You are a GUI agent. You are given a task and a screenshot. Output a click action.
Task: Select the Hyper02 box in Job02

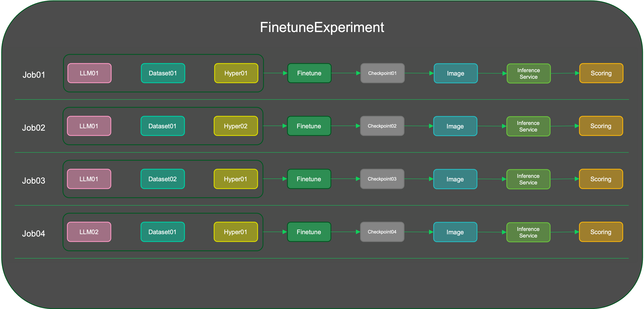pos(236,126)
